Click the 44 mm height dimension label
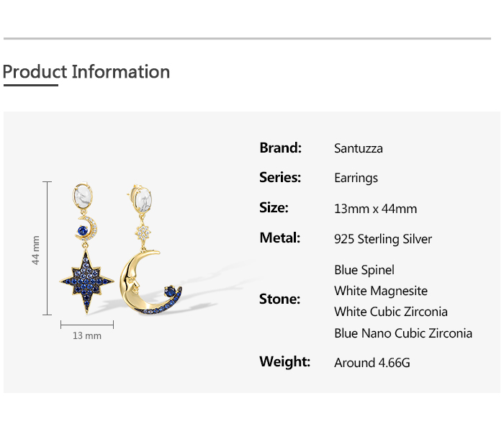The image size is (504, 429). tap(36, 250)
